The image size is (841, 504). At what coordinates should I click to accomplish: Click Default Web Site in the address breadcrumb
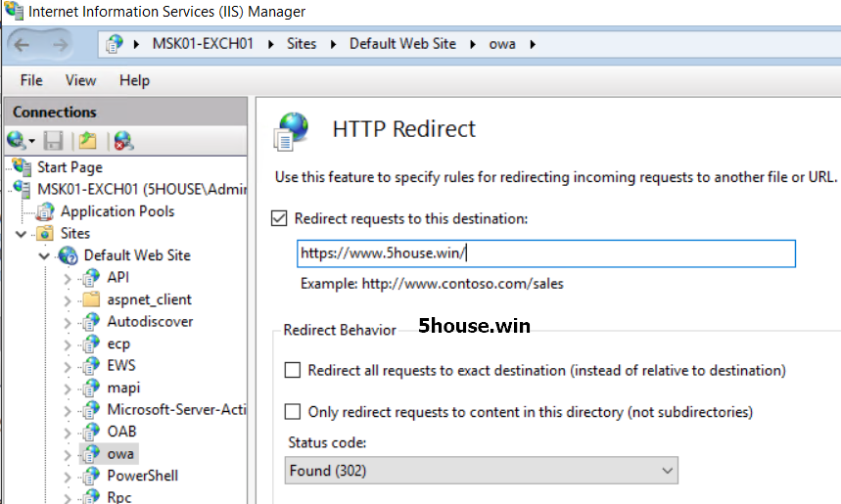coord(402,44)
